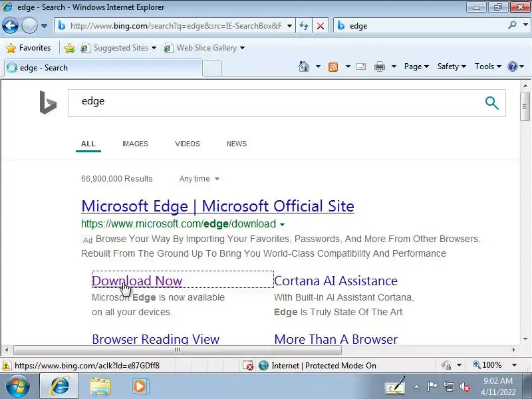Expand the address bar autocomplete dropdown
The height and width of the screenshot is (399, 532).
point(289,26)
